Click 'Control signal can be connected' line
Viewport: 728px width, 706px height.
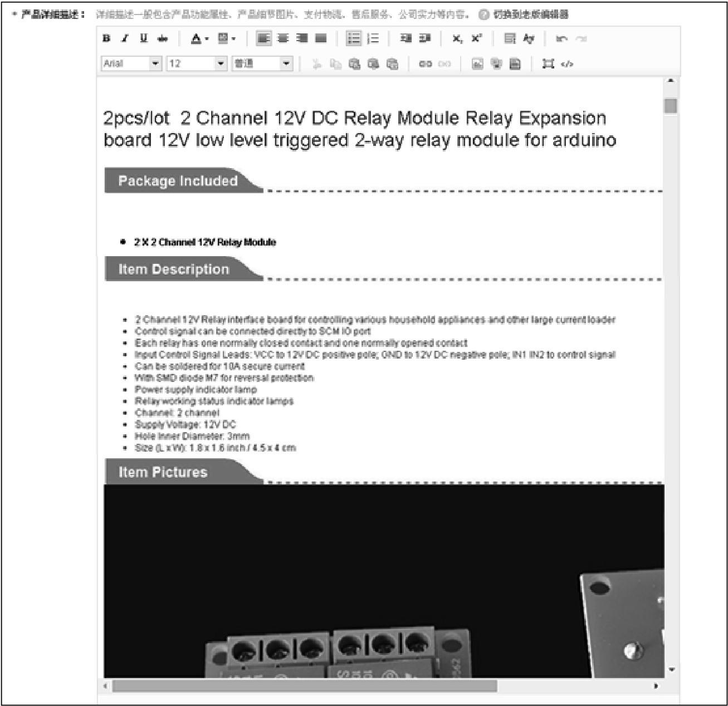click(253, 331)
